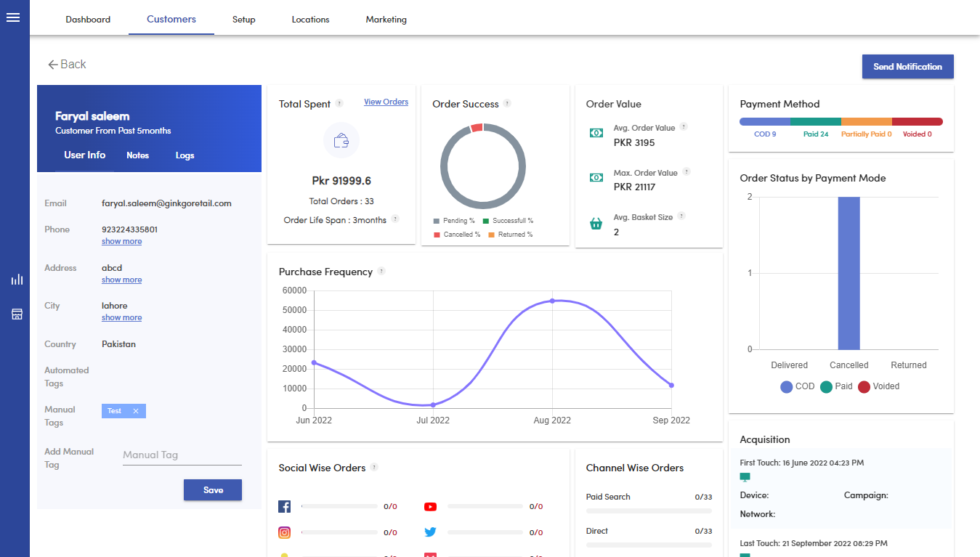This screenshot has width=980, height=557.
Task: Expand Address details with show more
Action: (x=121, y=280)
